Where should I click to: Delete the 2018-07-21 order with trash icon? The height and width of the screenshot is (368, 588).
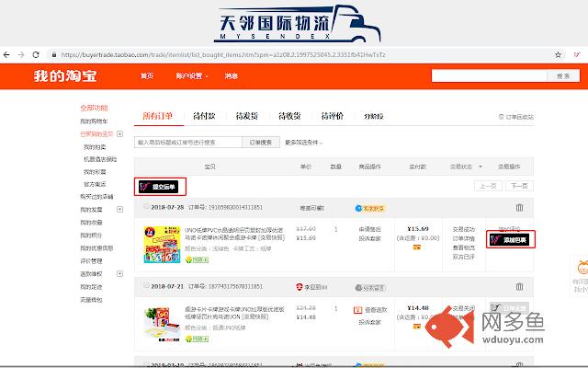(x=519, y=287)
